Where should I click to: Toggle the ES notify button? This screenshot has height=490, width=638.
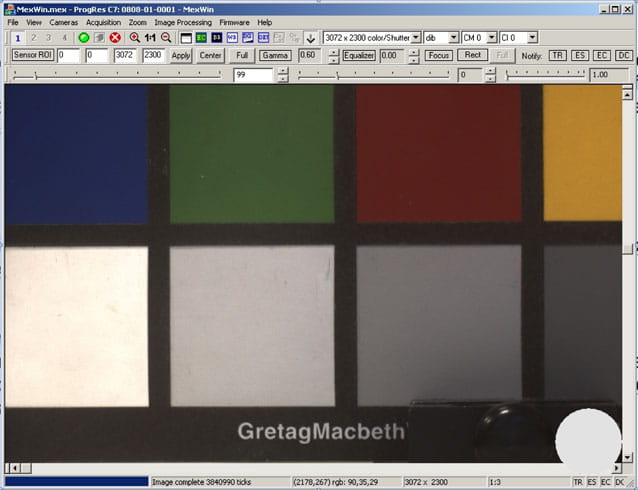[x=579, y=55]
